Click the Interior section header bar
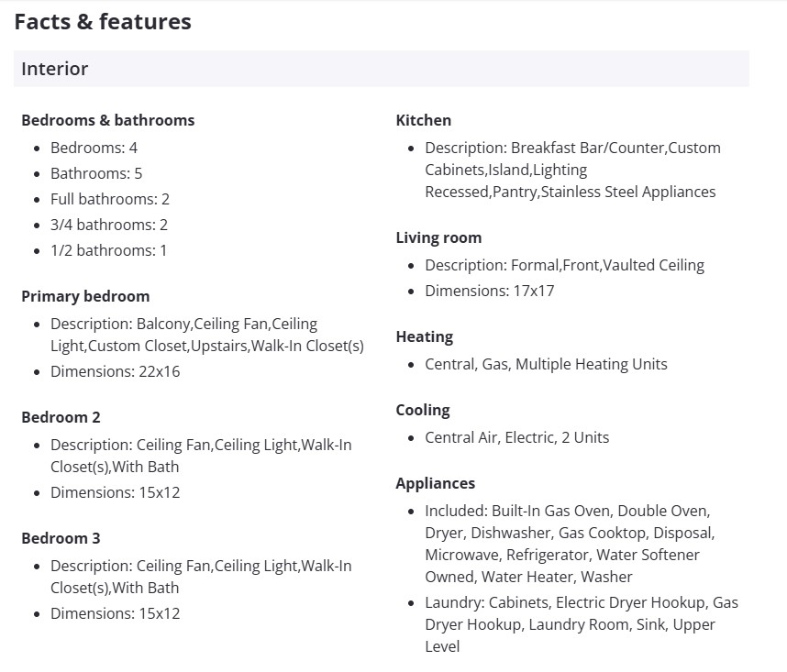Viewport: 787px width, 672px height. click(381, 69)
